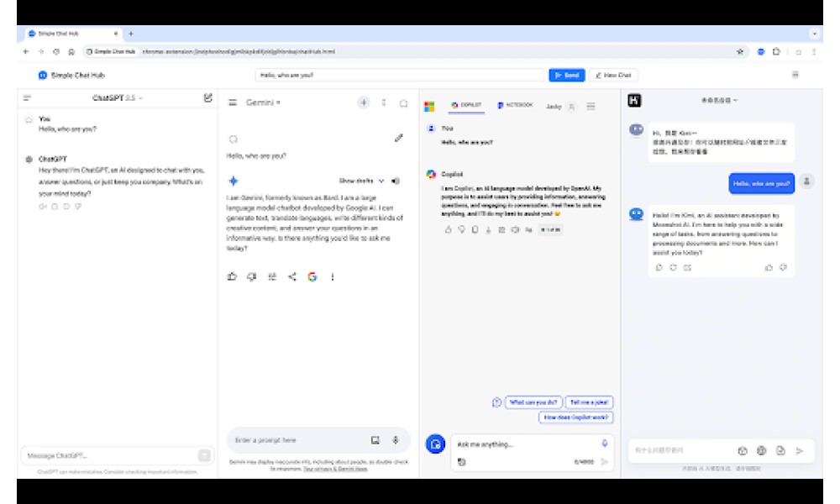The image size is (840, 504).
Task: Expand the Gemini version dropdown
Action: pyautogui.click(x=263, y=102)
